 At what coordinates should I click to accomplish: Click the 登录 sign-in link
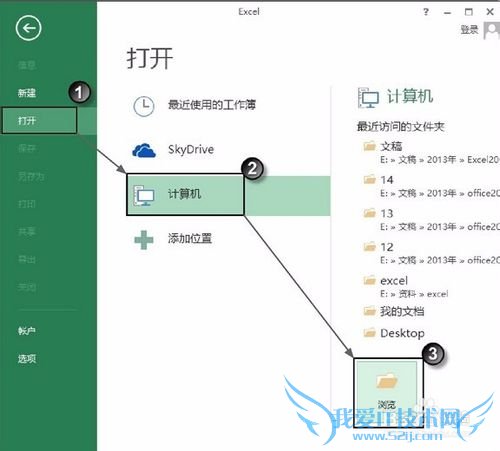(469, 30)
